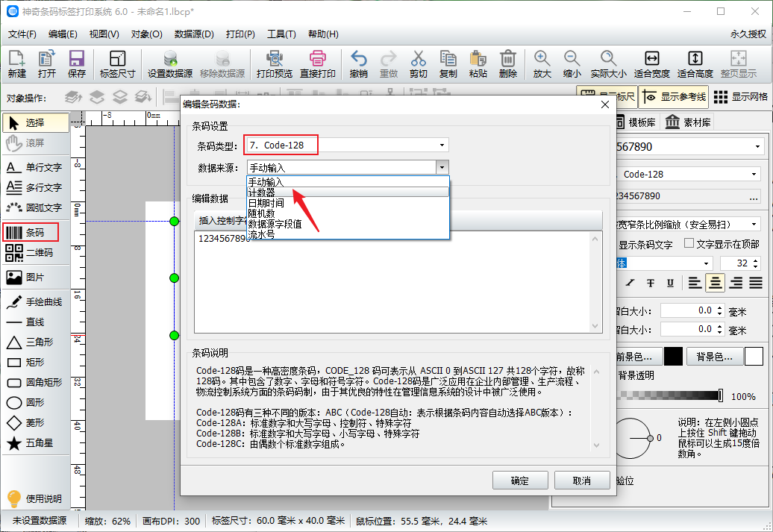Set barcode text center alignment
The width and height of the screenshot is (773, 532).
716,283
